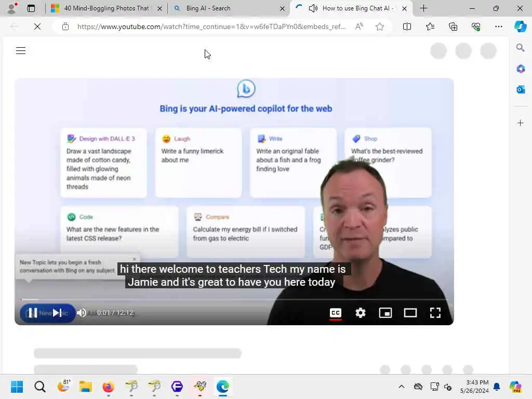Mute the video volume
532x399 pixels.
coord(82,313)
